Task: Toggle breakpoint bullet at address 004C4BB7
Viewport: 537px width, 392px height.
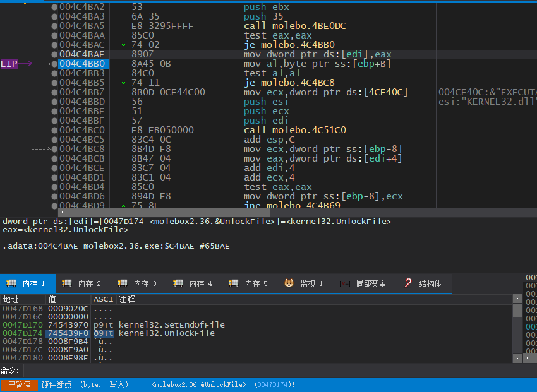Action: 54,92
